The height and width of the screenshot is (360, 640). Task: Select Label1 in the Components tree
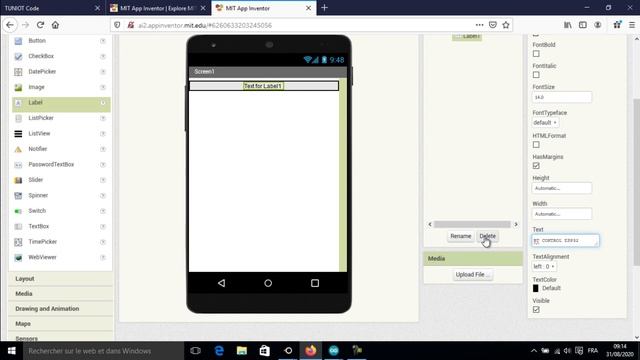[467, 36]
